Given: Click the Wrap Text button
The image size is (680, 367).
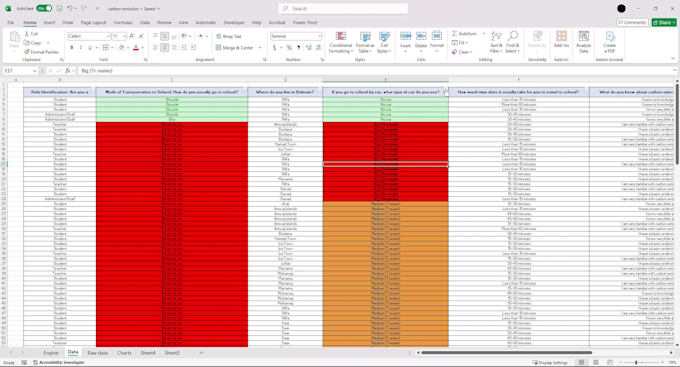Looking at the screenshot, I should 229,36.
